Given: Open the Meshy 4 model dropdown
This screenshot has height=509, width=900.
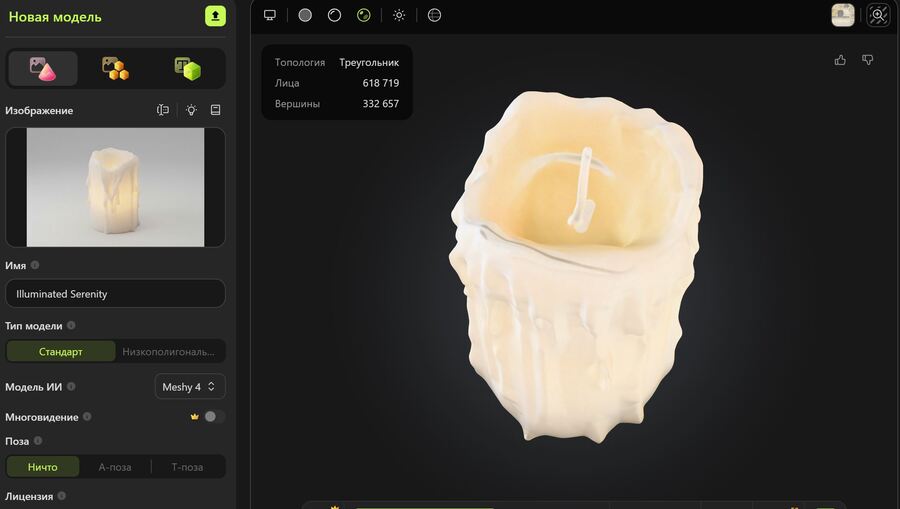Looking at the screenshot, I should point(189,387).
